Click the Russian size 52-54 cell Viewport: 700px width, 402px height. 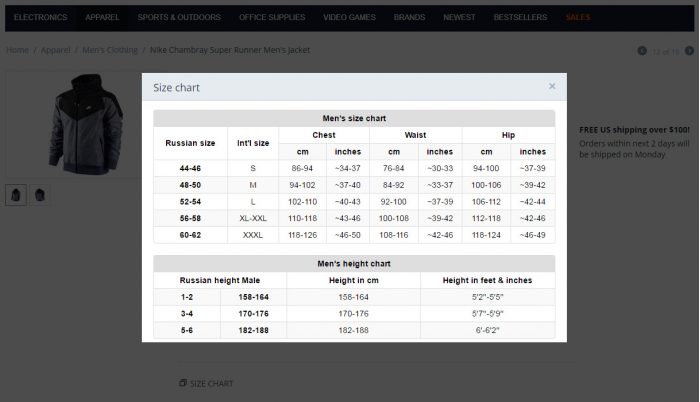[x=190, y=201]
